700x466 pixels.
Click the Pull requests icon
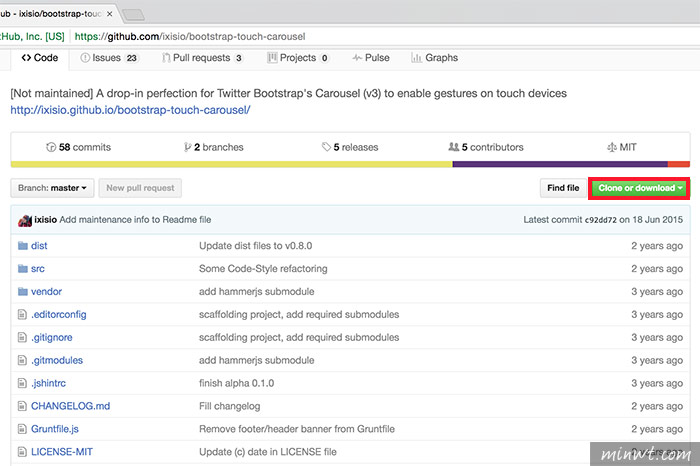coord(166,58)
